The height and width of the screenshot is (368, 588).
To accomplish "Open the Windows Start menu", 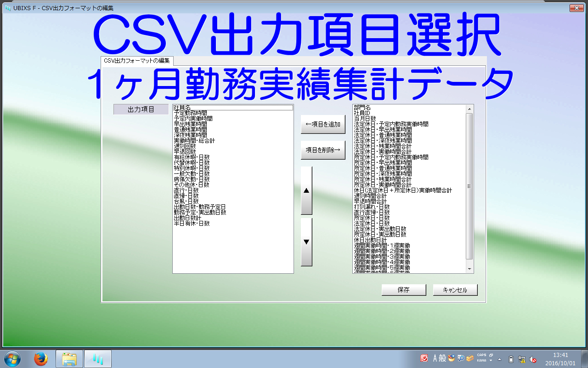I will 12,359.
